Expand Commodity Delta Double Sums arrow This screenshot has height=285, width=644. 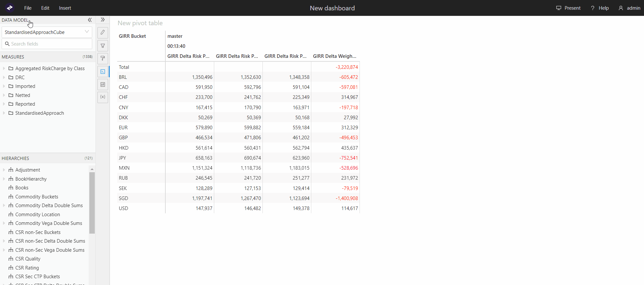(x=4, y=206)
